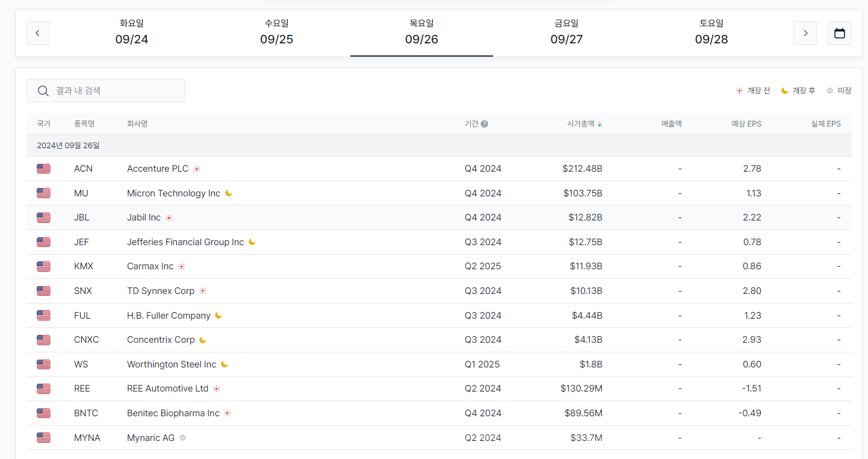Viewport: 868px width, 459px height.
Task: Open the calendar date picker
Action: pos(840,33)
